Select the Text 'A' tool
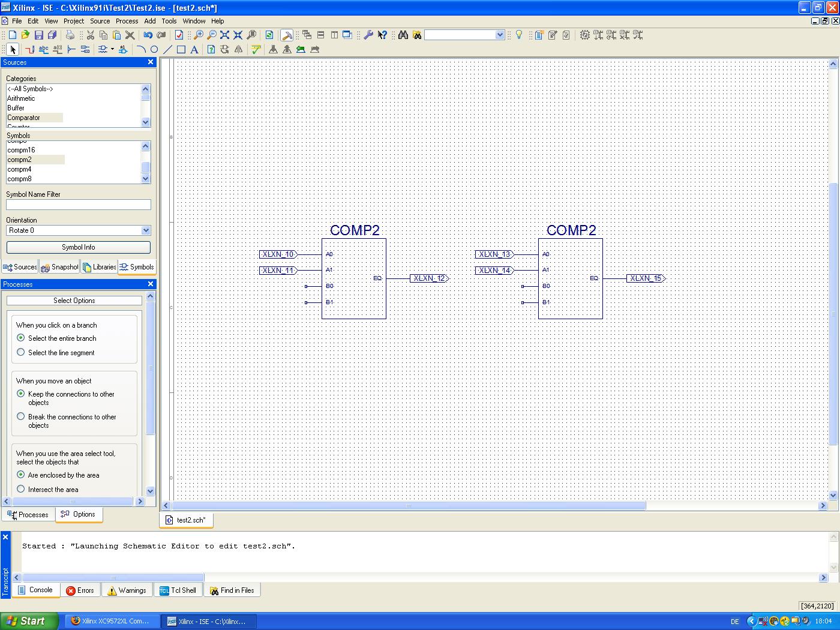The height and width of the screenshot is (630, 840). 194,49
